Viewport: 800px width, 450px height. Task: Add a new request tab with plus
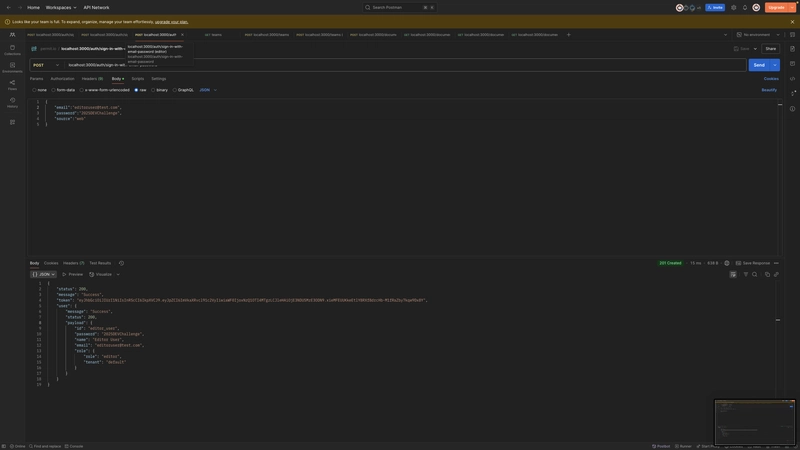[568, 35]
